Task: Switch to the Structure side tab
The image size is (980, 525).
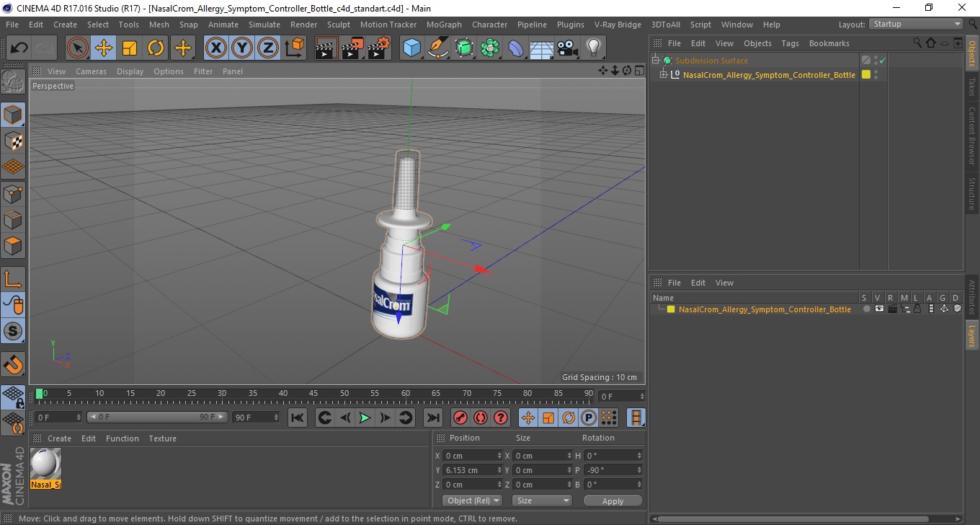Action: pos(972,193)
